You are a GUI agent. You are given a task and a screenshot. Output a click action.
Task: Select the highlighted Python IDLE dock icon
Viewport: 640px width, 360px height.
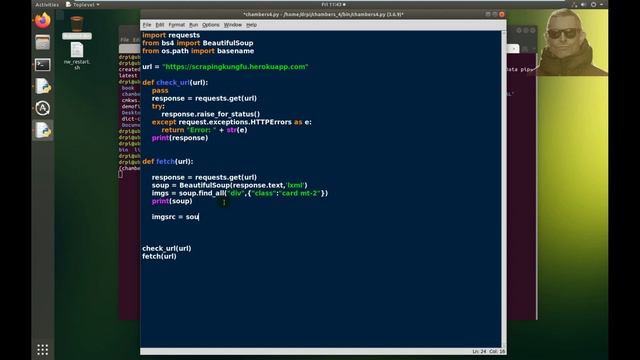[x=42, y=130]
